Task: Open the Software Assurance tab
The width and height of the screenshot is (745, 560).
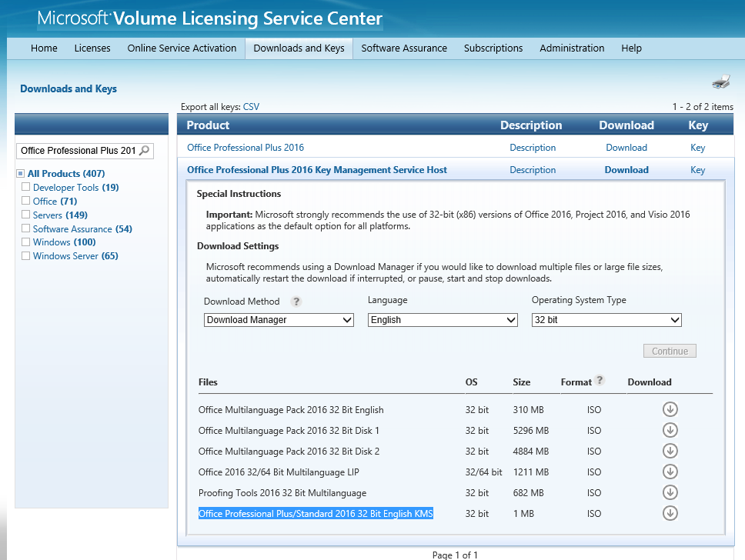Action: (x=404, y=48)
